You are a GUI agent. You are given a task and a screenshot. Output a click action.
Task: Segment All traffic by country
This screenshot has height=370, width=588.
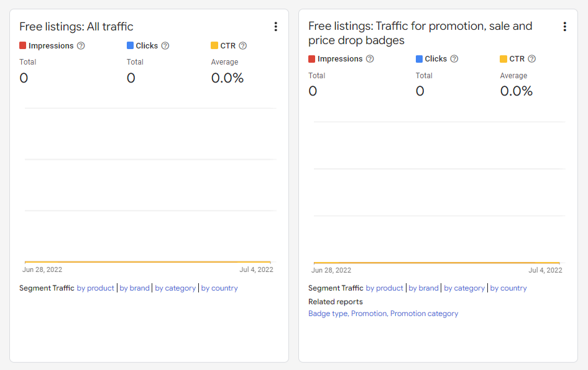tap(219, 288)
